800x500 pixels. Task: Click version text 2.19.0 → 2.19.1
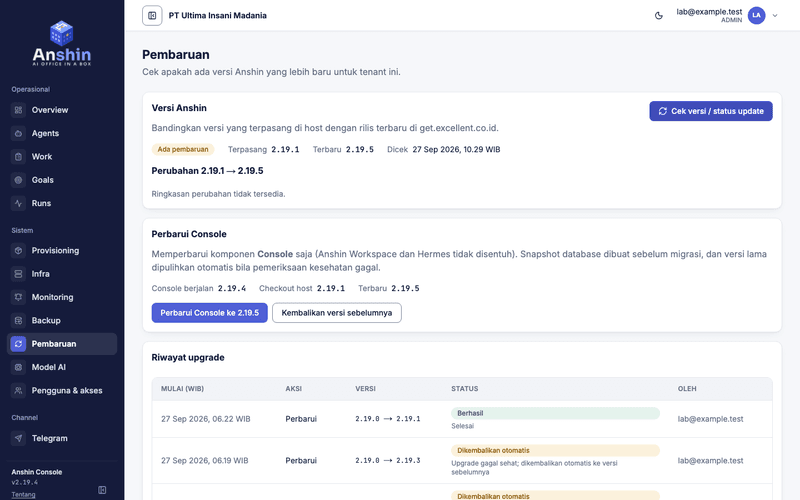coord(388,419)
